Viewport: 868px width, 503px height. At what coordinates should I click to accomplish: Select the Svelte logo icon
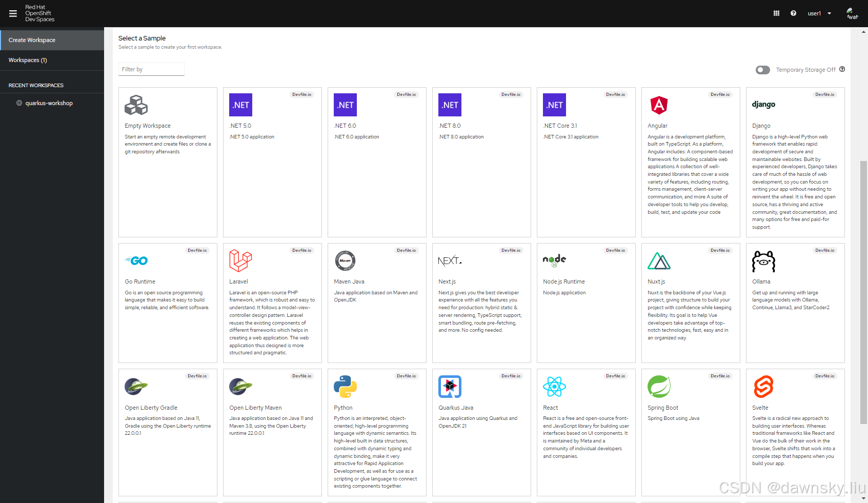tap(763, 387)
